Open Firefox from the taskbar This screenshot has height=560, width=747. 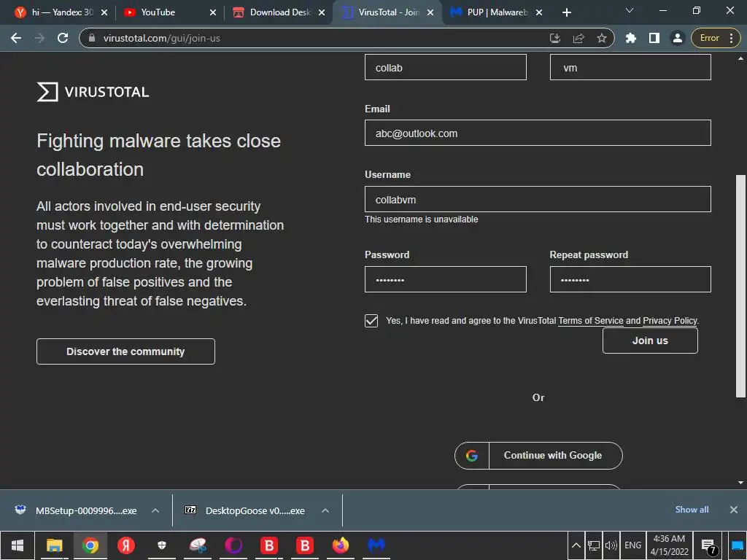tap(340, 545)
